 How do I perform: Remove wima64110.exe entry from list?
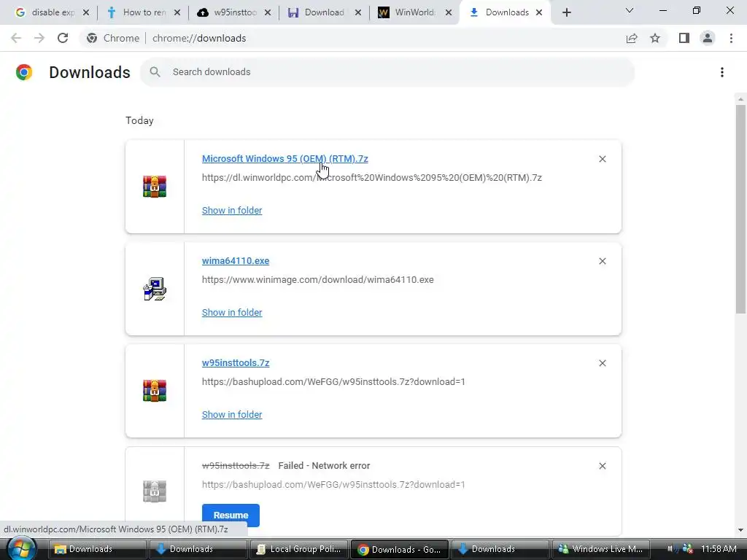pyautogui.click(x=602, y=261)
